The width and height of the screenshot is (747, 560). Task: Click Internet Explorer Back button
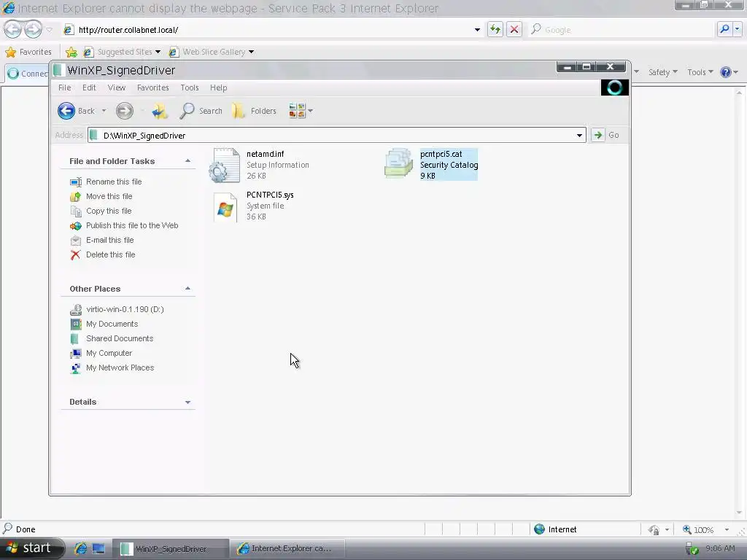click(x=13, y=29)
